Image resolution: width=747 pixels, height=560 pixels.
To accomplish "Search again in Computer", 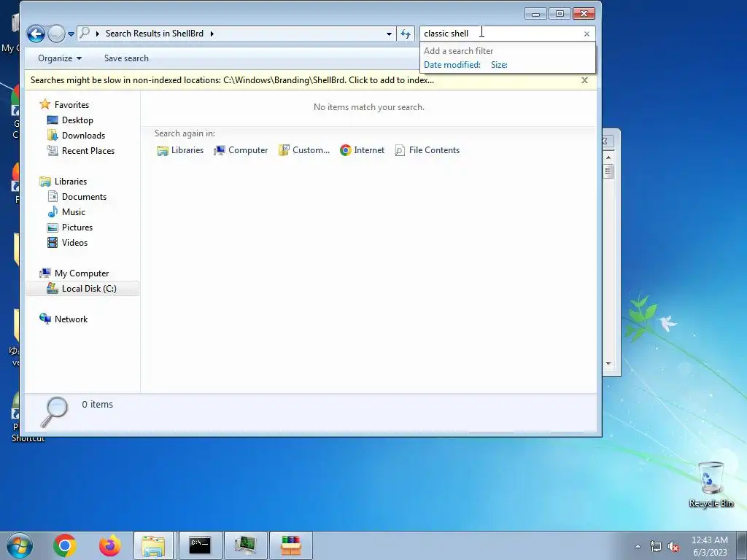I will click(x=241, y=150).
